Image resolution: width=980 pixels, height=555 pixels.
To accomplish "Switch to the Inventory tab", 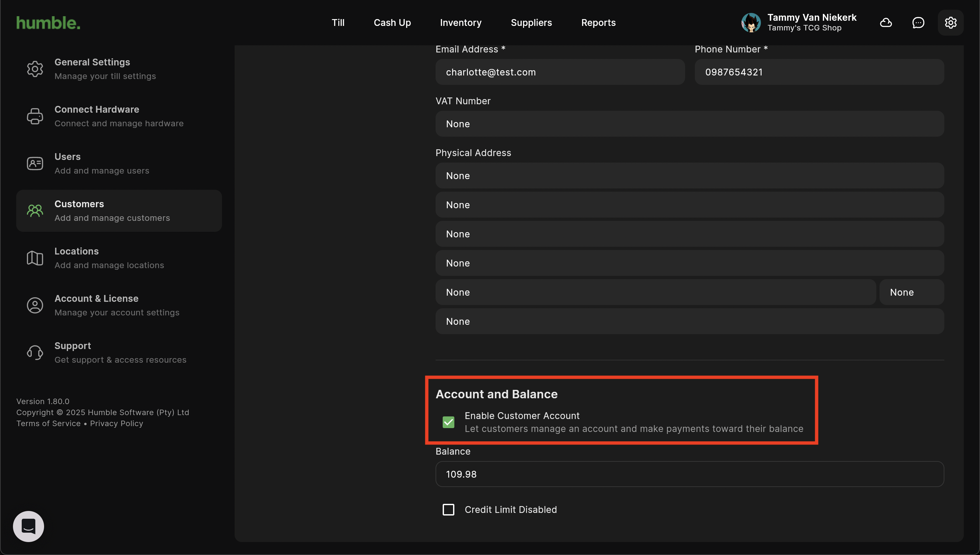I will click(461, 23).
